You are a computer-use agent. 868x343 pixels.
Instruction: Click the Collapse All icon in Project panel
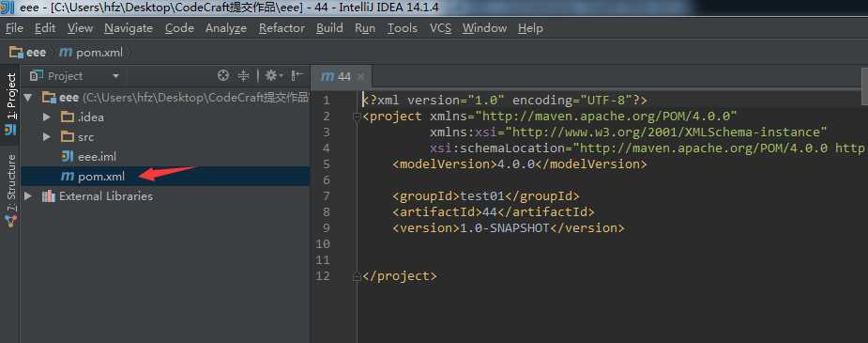point(244,76)
